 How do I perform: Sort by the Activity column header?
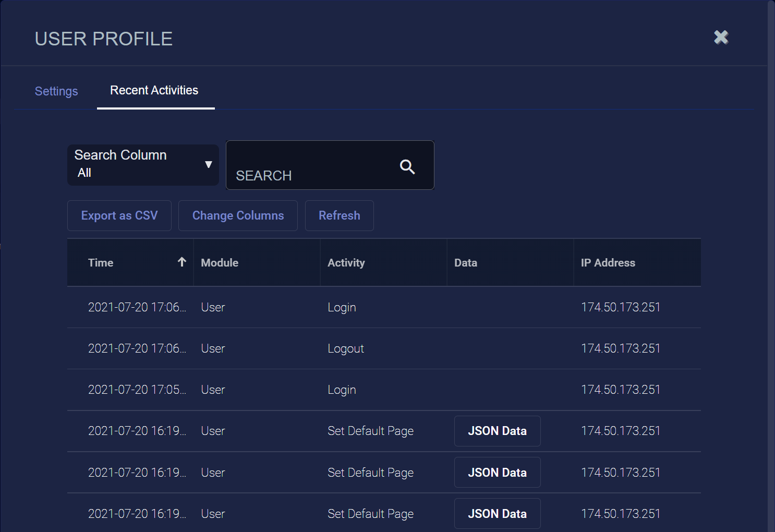[x=346, y=263]
